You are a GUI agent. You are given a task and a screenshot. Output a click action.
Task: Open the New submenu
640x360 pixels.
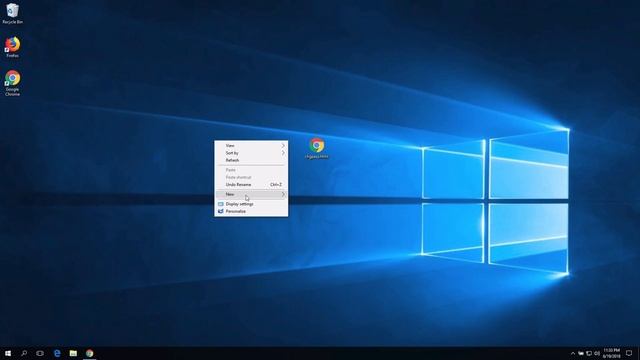click(x=251, y=194)
